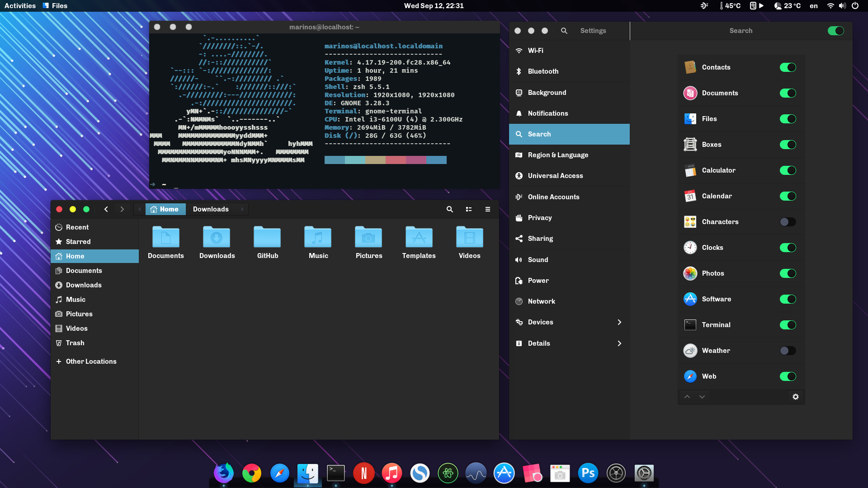Click the Finder icon in the dock
Screen dimensions: 868x488
coord(308,473)
